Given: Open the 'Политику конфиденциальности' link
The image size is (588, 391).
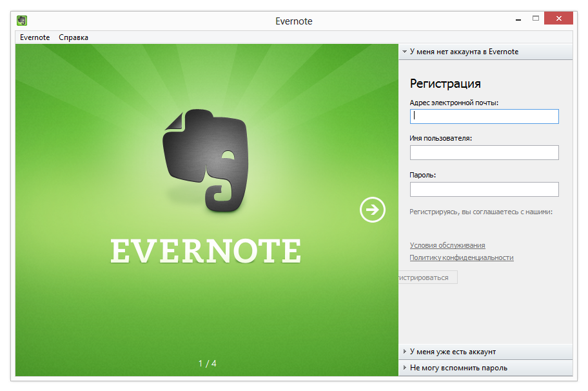Looking at the screenshot, I should coord(462,258).
